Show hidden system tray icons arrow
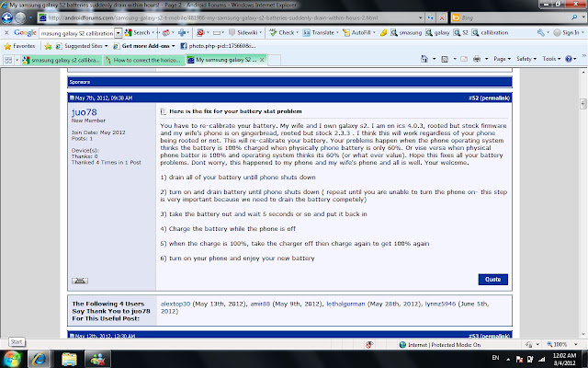The image size is (588, 368). pyautogui.click(x=508, y=359)
